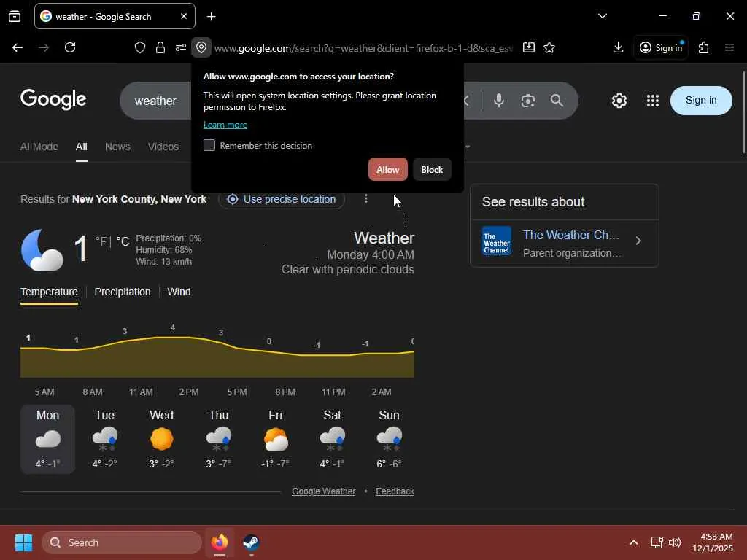
Task: Open the Videos results tab
Action: [x=163, y=147]
